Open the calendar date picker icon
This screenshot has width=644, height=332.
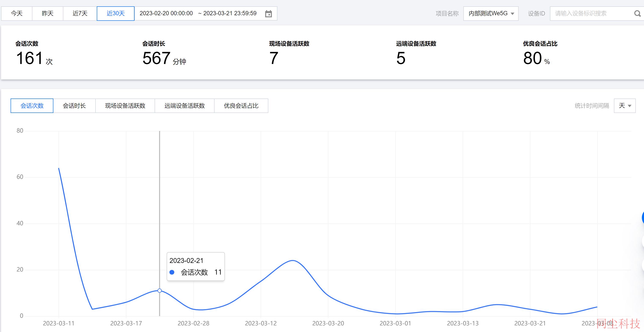coord(268,14)
